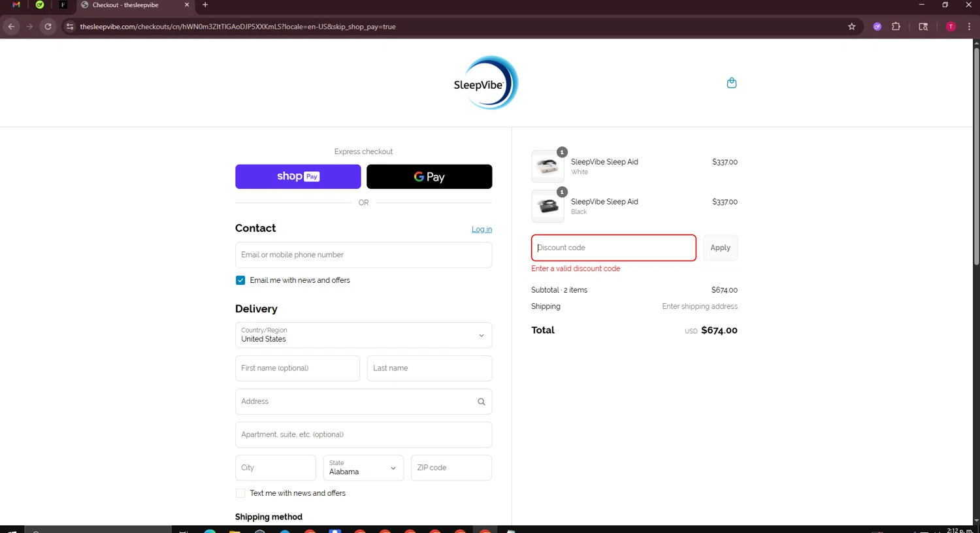Click the First name (optional) field
Image resolution: width=980 pixels, height=533 pixels.
point(297,368)
